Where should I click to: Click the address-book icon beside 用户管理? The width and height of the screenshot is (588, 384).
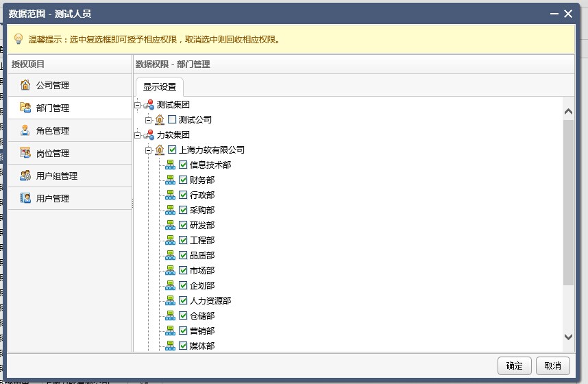25,197
